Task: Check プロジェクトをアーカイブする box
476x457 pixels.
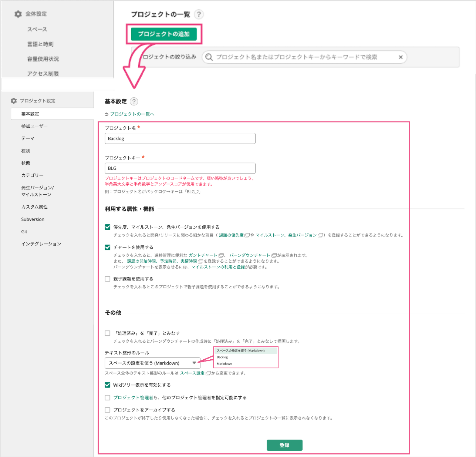Action: click(x=108, y=410)
